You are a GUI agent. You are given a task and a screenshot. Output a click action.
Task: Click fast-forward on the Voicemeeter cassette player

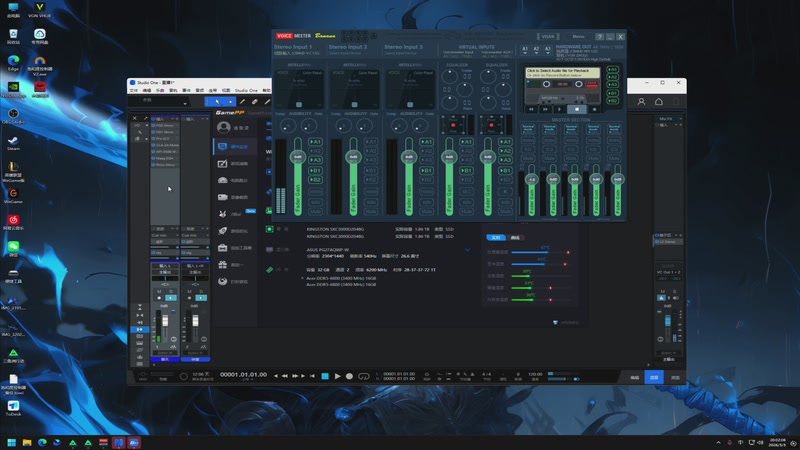pyautogui.click(x=545, y=109)
